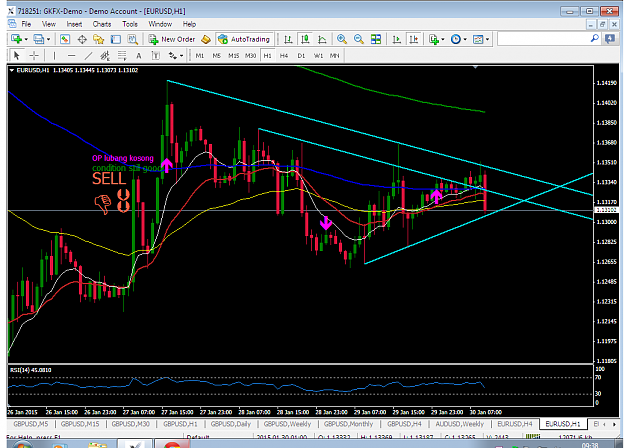Select the H4 timeframe button
Screen dimensions: 625x448
coord(284,55)
